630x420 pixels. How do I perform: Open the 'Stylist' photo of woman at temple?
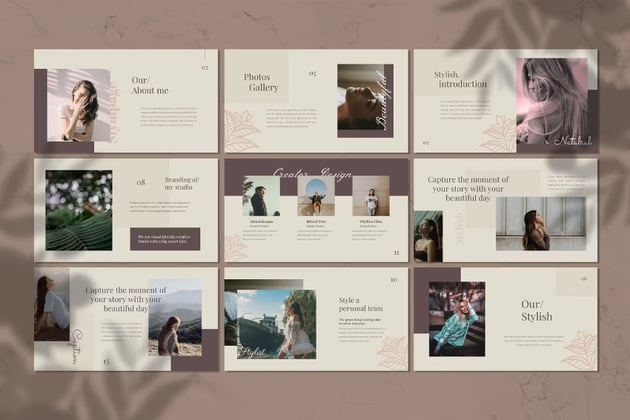click(277, 324)
